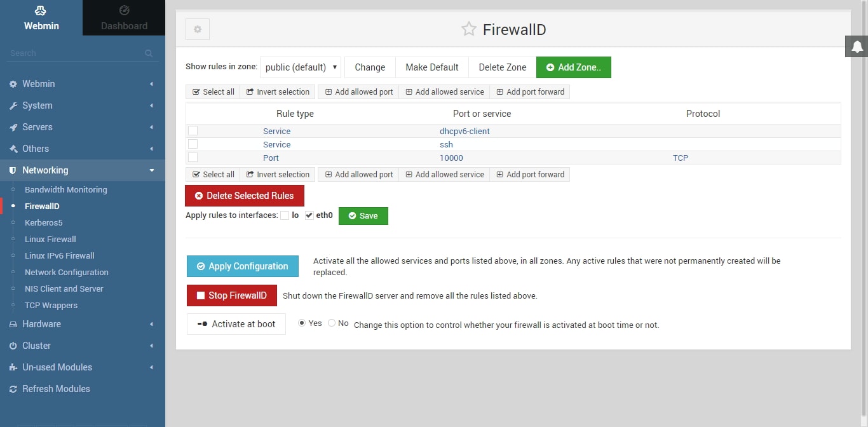This screenshot has height=427, width=868.
Task: Open the port 10000 rule link
Action: [x=451, y=158]
